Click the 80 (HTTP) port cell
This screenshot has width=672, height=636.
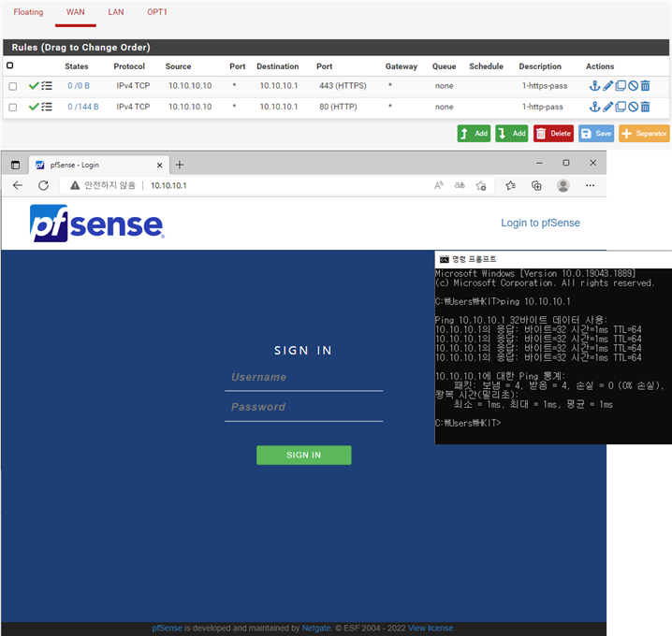point(338,107)
